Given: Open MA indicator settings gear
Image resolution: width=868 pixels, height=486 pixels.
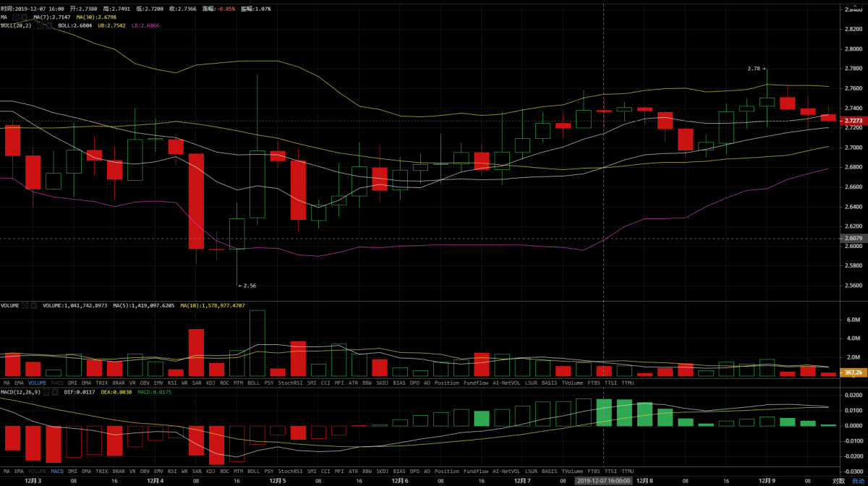Looking at the screenshot, I should 15,17.
